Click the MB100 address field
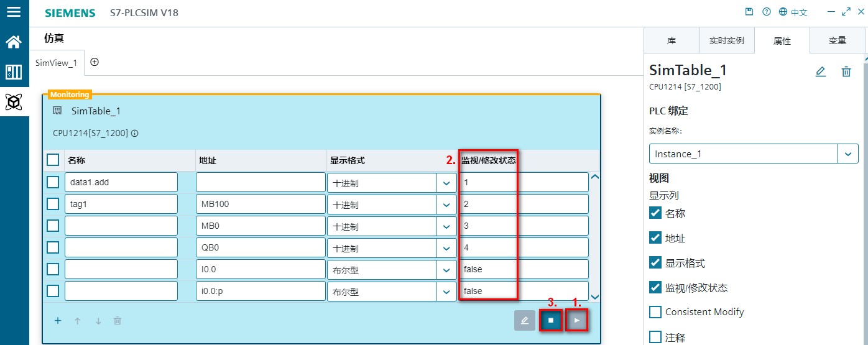 261,205
